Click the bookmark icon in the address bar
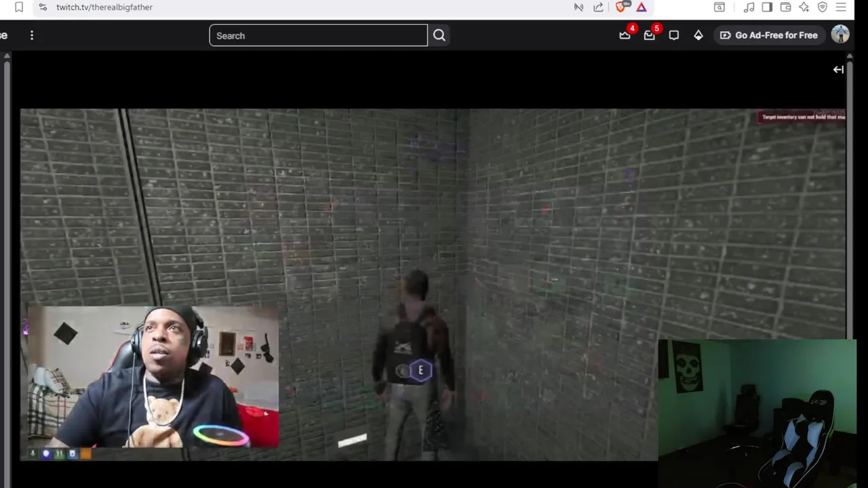The width and height of the screenshot is (868, 488). 19,7
